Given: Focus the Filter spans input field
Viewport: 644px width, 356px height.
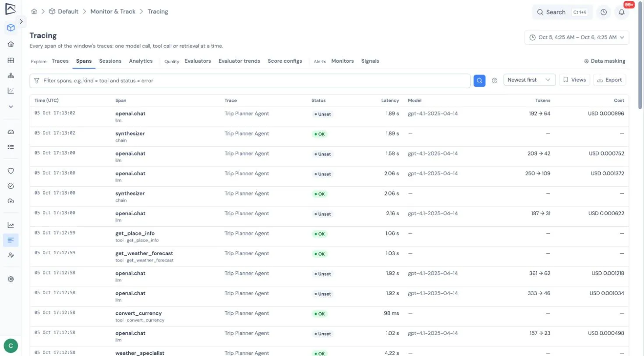Looking at the screenshot, I should [250, 81].
